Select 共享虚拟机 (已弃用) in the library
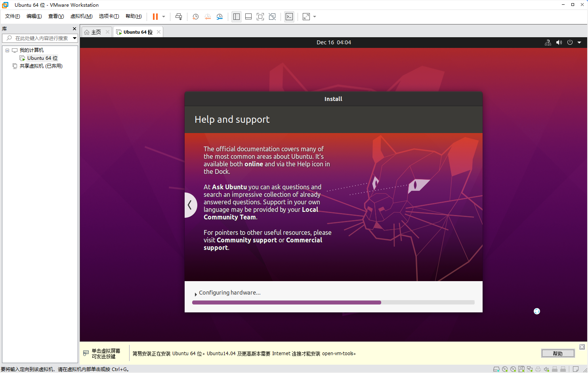The image size is (588, 373). click(41, 66)
